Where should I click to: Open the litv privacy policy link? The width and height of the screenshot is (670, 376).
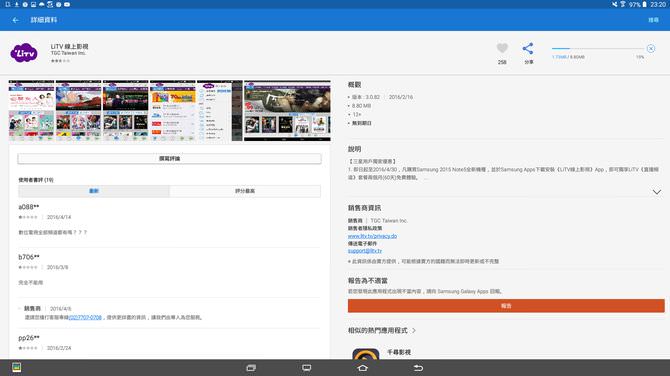click(x=372, y=236)
